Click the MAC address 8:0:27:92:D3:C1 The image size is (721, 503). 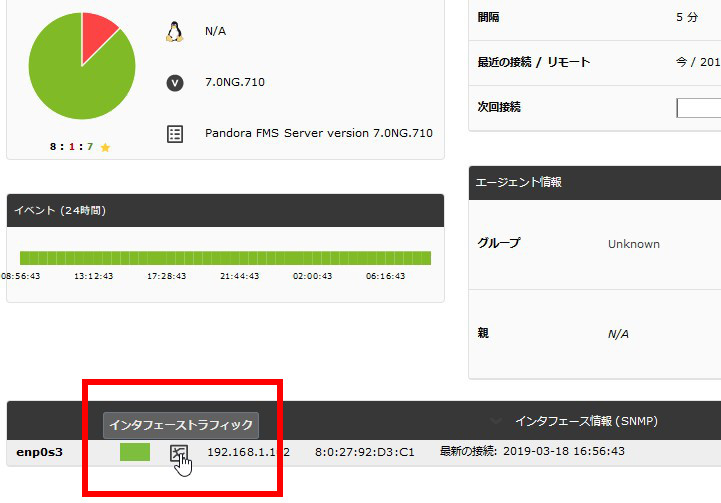[365, 452]
